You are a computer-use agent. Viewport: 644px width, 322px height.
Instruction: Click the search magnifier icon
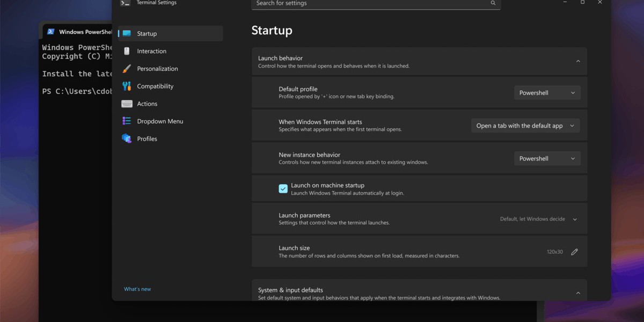tap(493, 3)
